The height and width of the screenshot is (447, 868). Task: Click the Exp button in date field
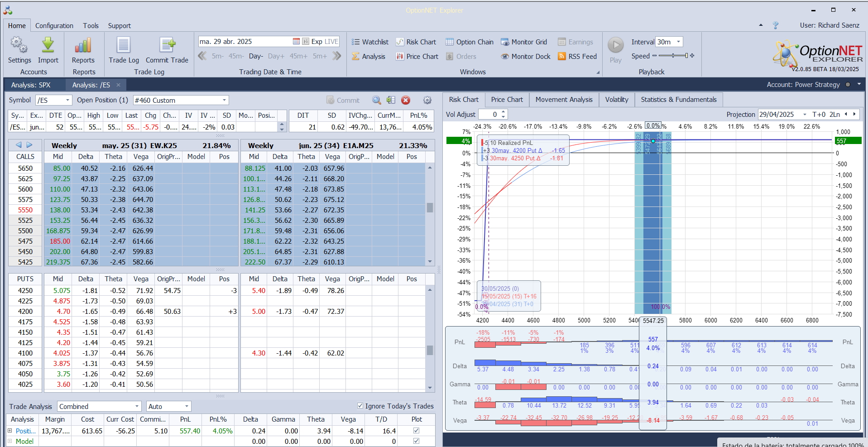[x=317, y=41]
